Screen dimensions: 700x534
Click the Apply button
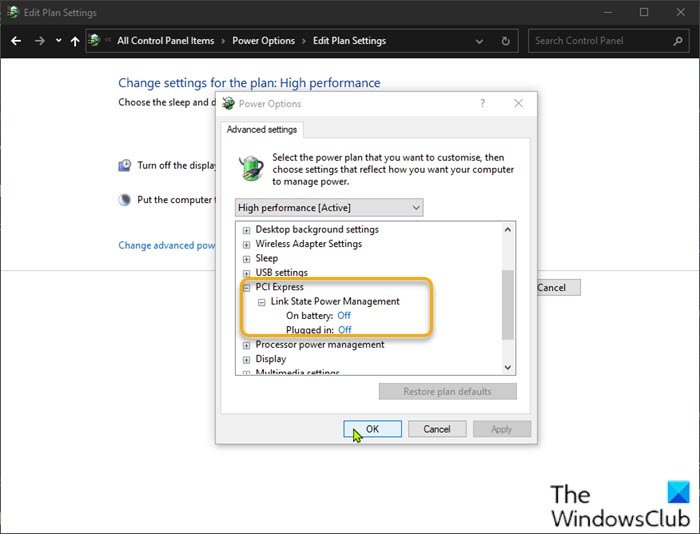pos(502,429)
